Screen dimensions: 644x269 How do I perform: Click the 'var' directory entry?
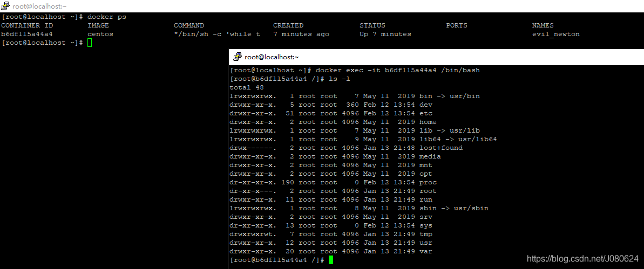coord(425,251)
